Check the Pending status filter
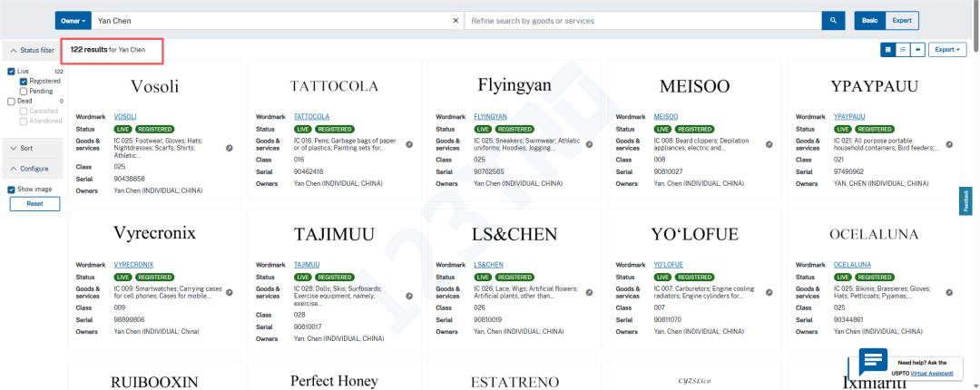Viewport: 980px width, 390px height. 23,92
